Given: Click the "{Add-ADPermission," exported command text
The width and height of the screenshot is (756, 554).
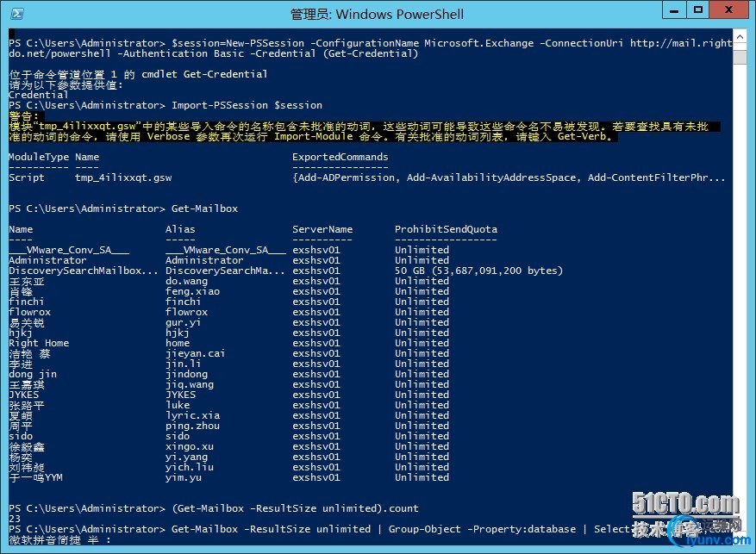Looking at the screenshot, I should click(347, 177).
